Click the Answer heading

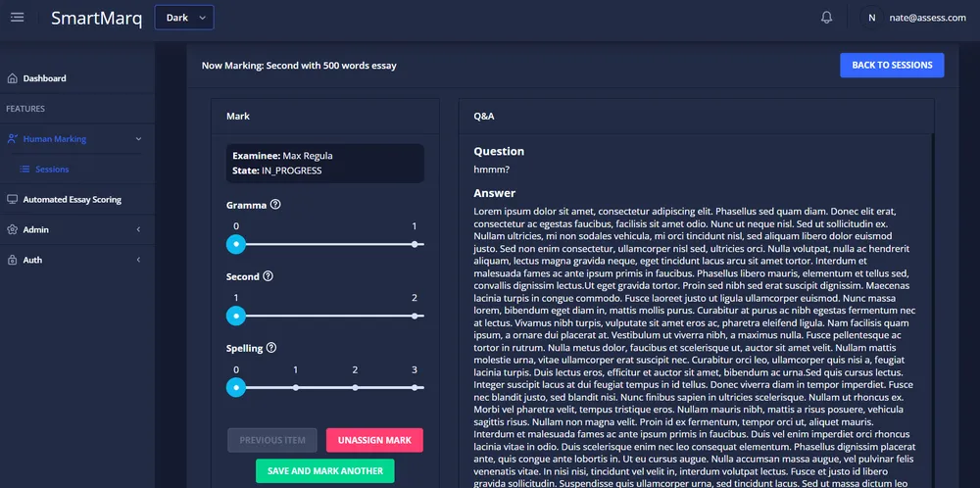click(x=494, y=193)
